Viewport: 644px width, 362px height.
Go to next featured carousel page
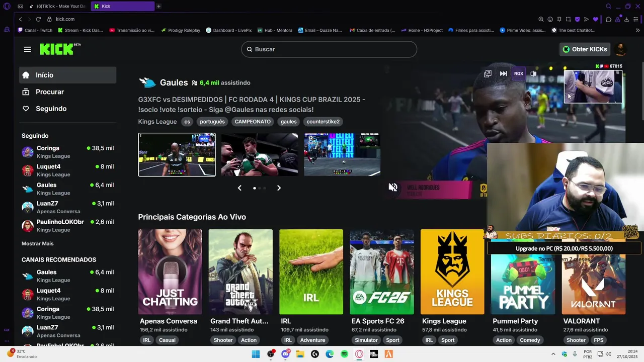[x=279, y=188]
